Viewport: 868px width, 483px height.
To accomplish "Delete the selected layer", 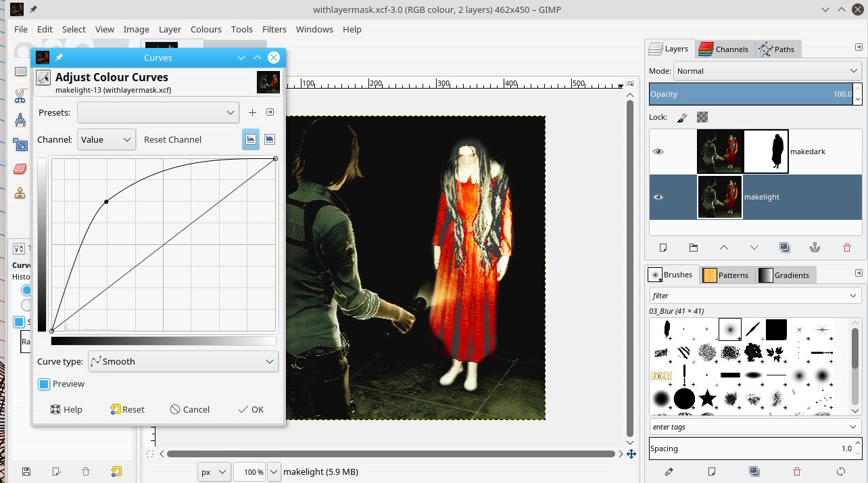I will point(847,248).
